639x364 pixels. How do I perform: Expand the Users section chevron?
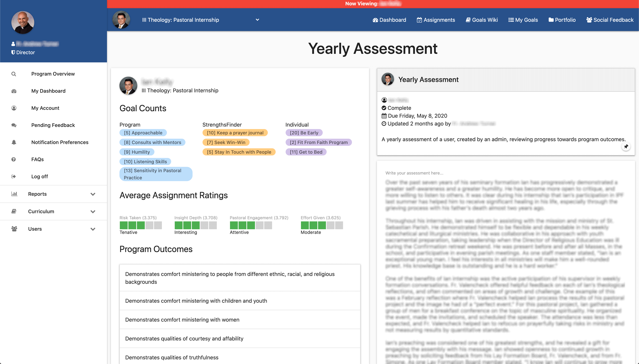[x=93, y=229]
